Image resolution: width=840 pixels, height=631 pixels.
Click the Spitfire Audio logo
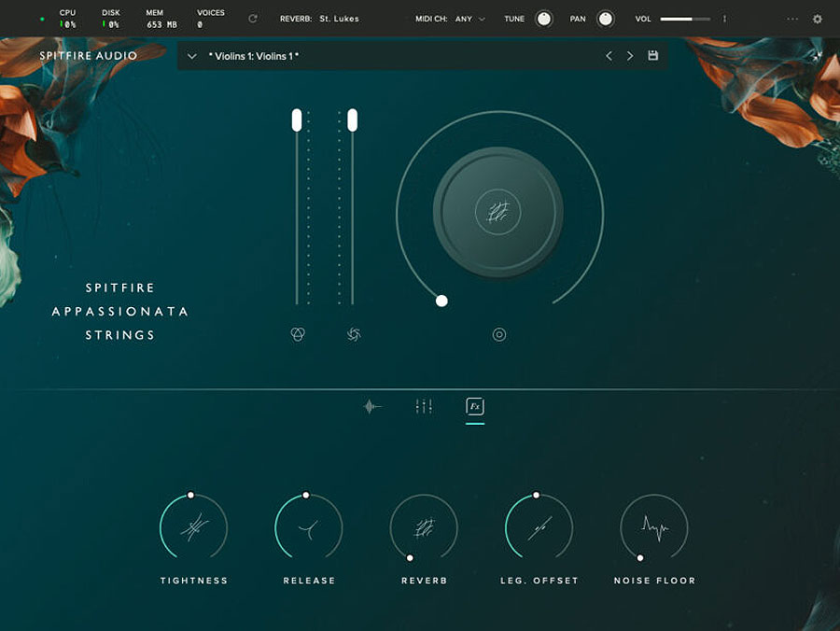(x=88, y=56)
